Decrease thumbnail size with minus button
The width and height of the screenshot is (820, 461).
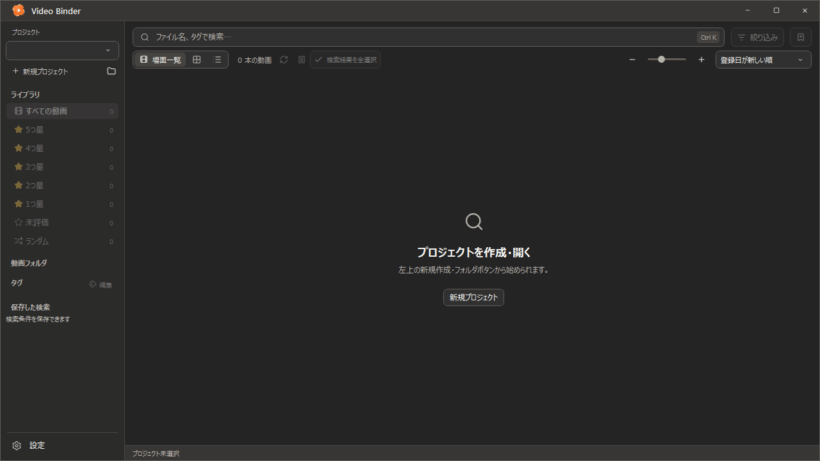pos(632,60)
